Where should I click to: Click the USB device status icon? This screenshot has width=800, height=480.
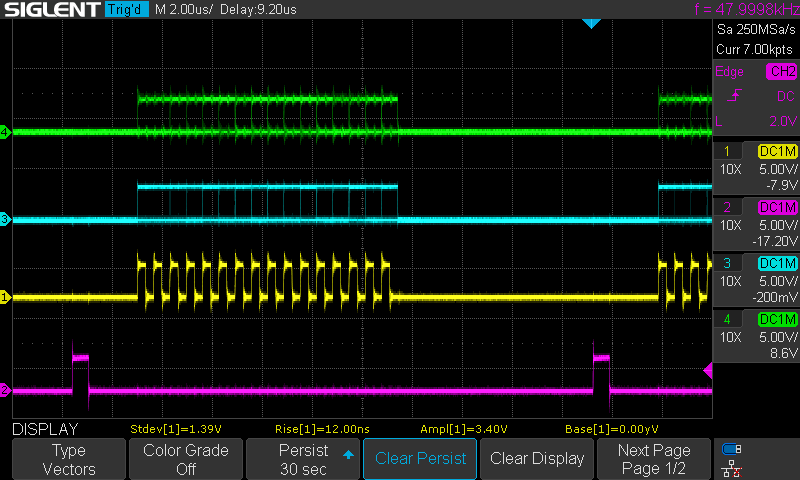coord(732,449)
